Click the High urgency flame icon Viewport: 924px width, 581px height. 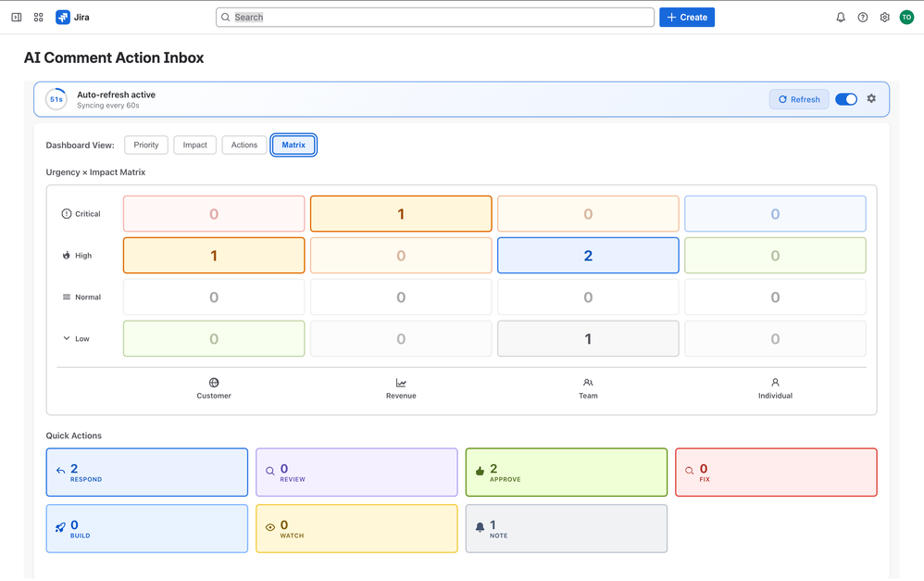67,256
